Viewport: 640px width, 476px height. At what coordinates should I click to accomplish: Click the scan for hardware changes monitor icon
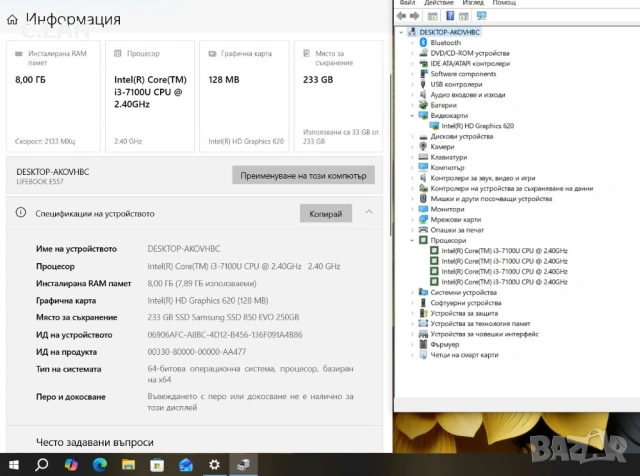pyautogui.click(x=482, y=16)
